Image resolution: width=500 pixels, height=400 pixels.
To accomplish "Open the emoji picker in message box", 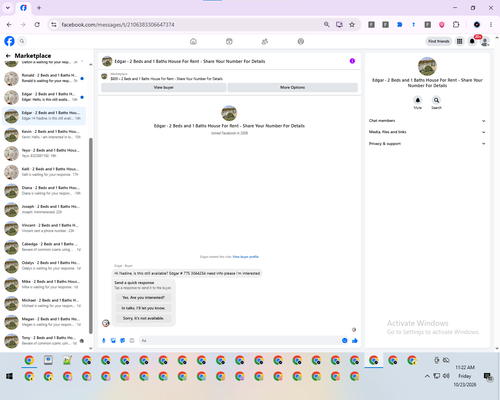I will (x=345, y=340).
